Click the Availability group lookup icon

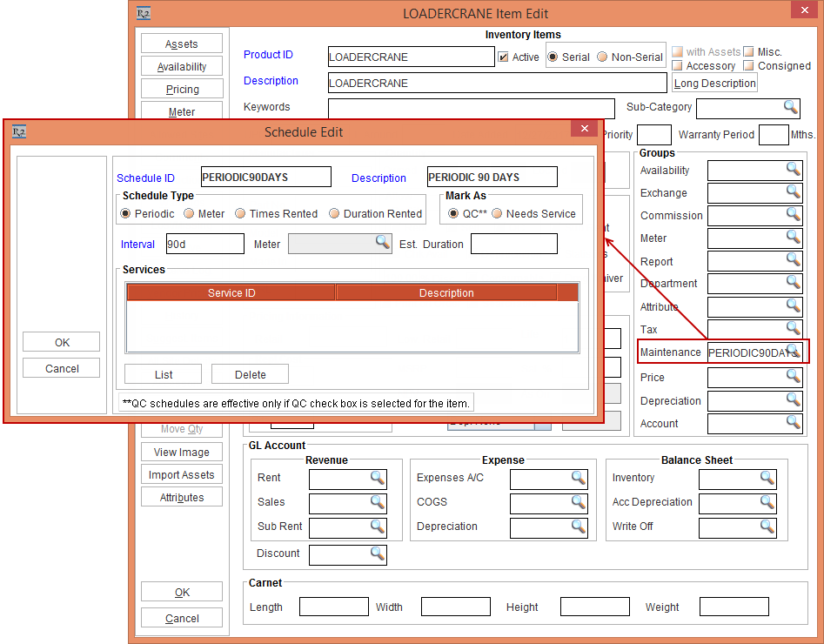click(793, 170)
